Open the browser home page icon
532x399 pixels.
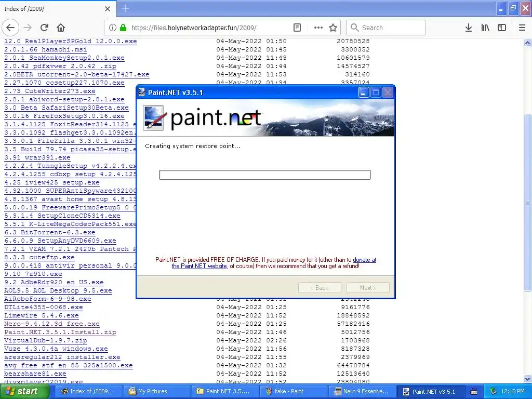[61, 28]
